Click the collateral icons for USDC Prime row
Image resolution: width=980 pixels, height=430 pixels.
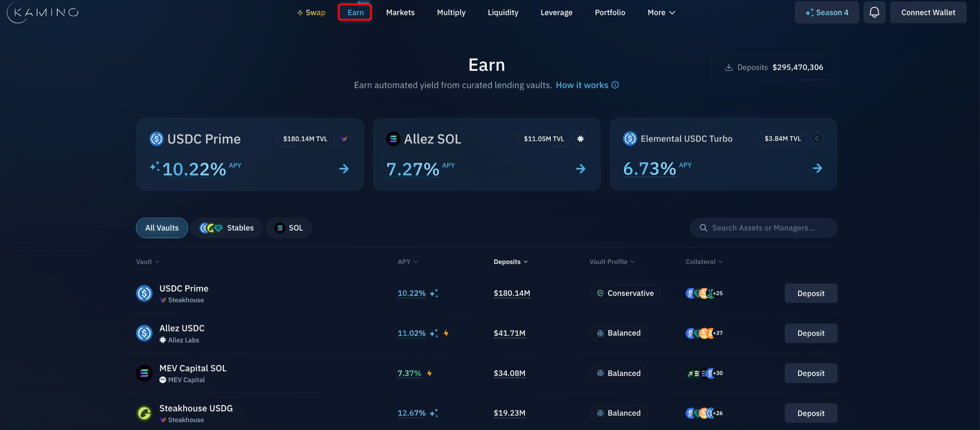[704, 293]
